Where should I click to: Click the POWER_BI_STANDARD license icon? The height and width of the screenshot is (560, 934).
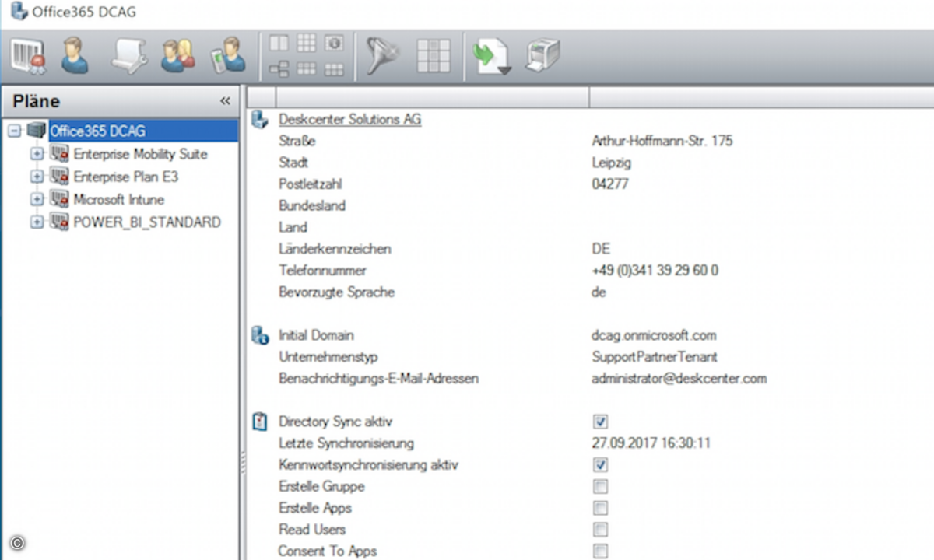[x=60, y=222]
